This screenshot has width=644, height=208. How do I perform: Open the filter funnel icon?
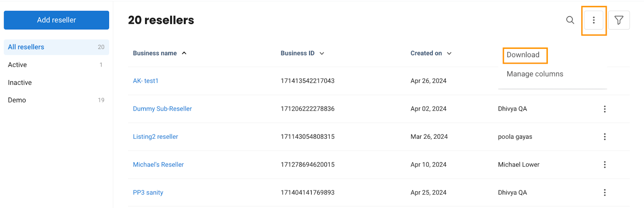(x=619, y=20)
